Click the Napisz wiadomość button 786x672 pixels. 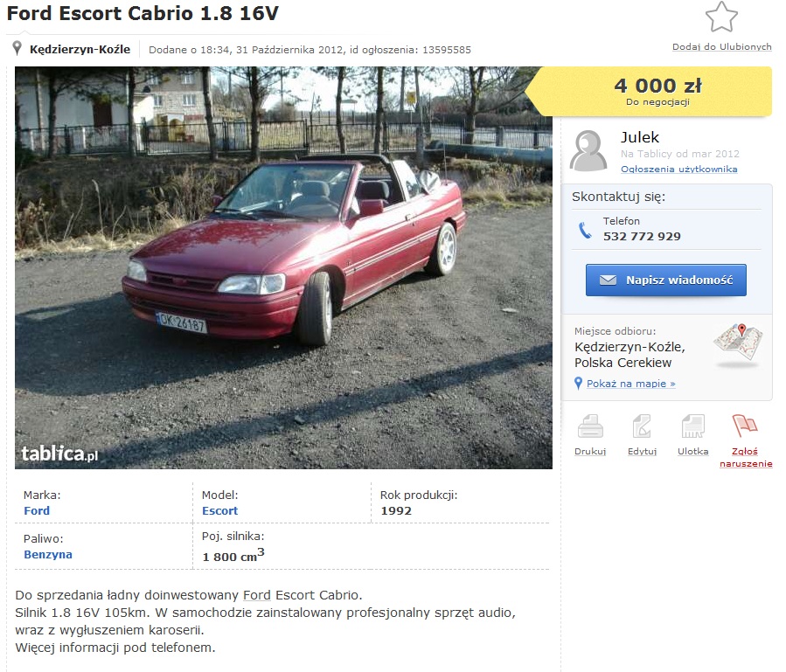pyautogui.click(x=665, y=281)
